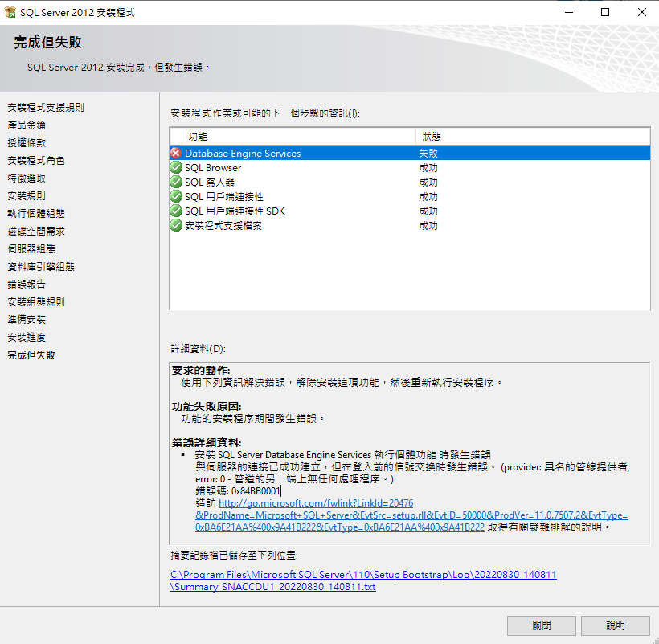Select the SQL 寫入器 feature row
This screenshot has width=659, height=644.
click(x=410, y=182)
